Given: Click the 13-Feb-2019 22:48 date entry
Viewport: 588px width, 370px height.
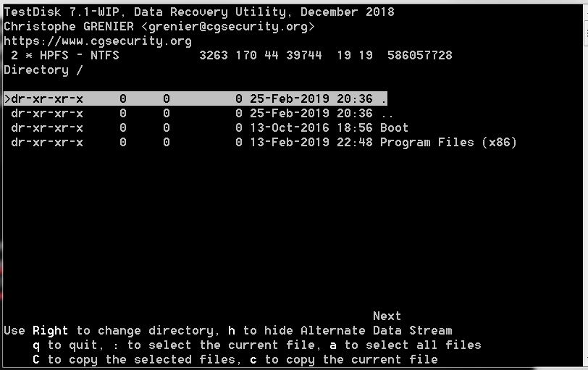Looking at the screenshot, I should [311, 143].
